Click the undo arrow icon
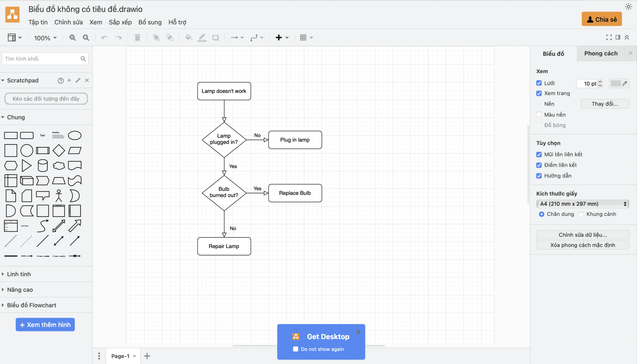The image size is (637, 364). click(105, 38)
